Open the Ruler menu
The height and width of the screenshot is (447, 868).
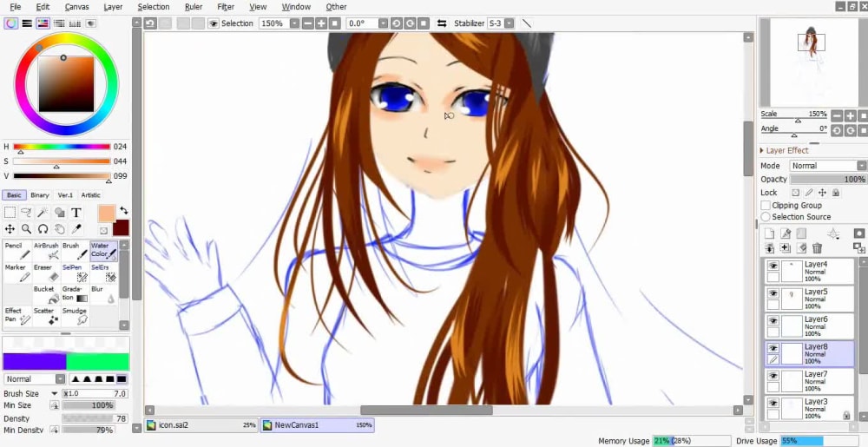pos(194,7)
